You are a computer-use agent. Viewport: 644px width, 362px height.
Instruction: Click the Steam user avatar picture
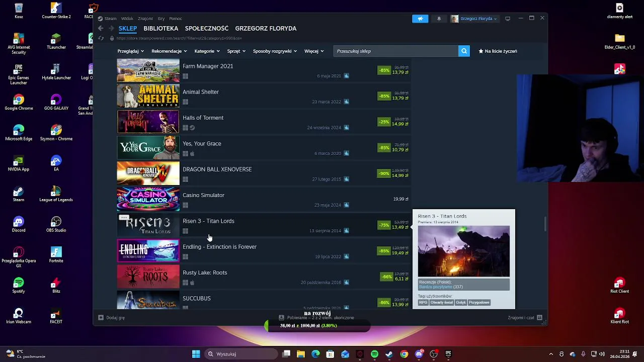click(x=454, y=19)
